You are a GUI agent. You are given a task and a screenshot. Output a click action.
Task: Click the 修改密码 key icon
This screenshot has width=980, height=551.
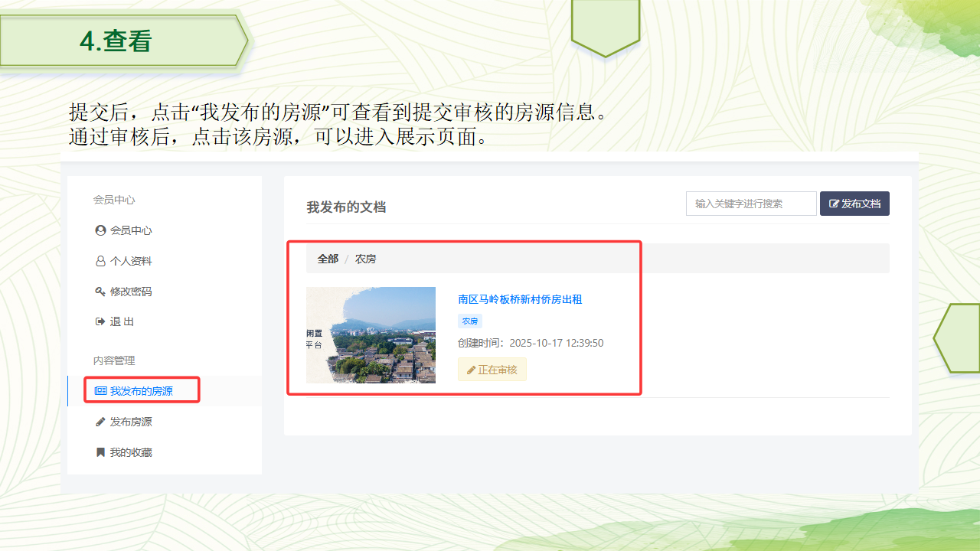(x=100, y=292)
